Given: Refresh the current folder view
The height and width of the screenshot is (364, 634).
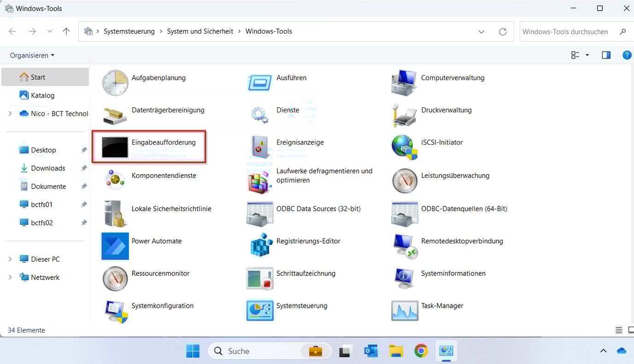Looking at the screenshot, I should tap(503, 32).
